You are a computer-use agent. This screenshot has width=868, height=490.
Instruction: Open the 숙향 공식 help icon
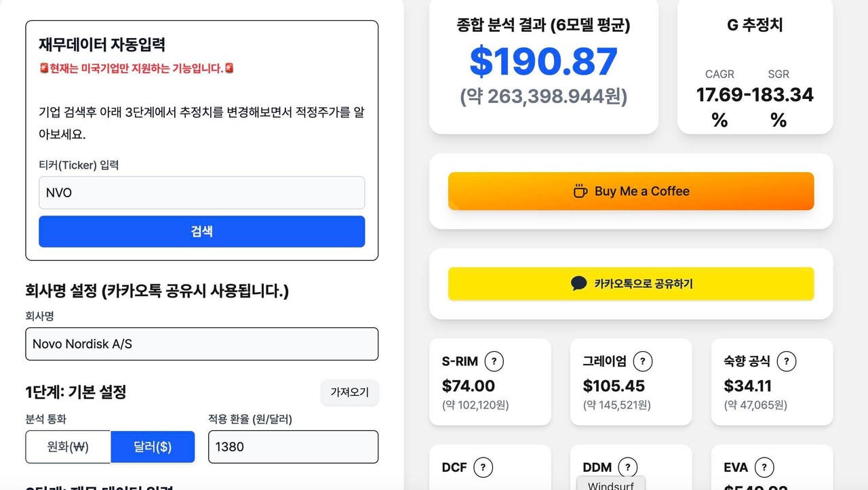coord(785,361)
